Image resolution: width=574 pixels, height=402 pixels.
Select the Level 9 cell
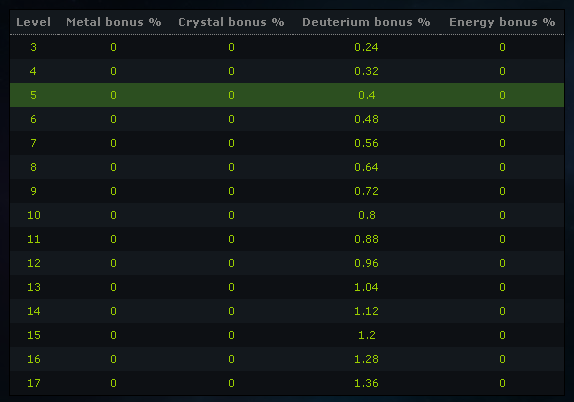(x=33, y=191)
